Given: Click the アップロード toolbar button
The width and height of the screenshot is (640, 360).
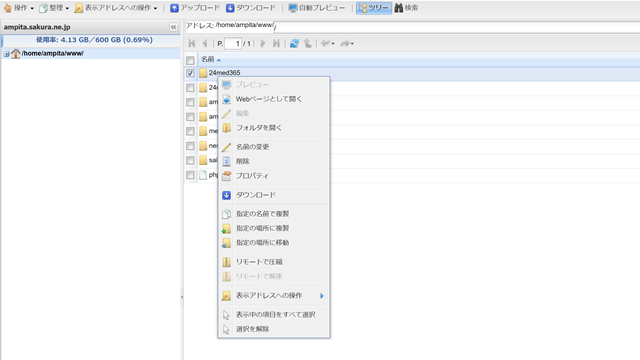Looking at the screenshot, I should click(195, 8).
